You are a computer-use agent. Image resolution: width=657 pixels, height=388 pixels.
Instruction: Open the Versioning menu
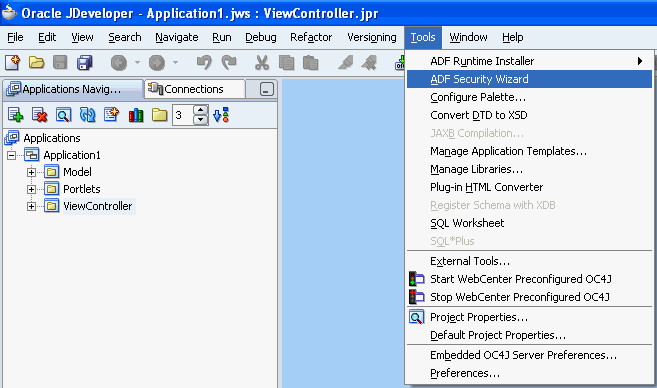tap(372, 37)
